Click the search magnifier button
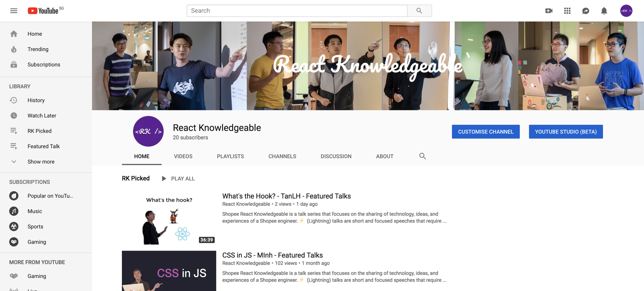This screenshot has width=644, height=291. point(419,11)
